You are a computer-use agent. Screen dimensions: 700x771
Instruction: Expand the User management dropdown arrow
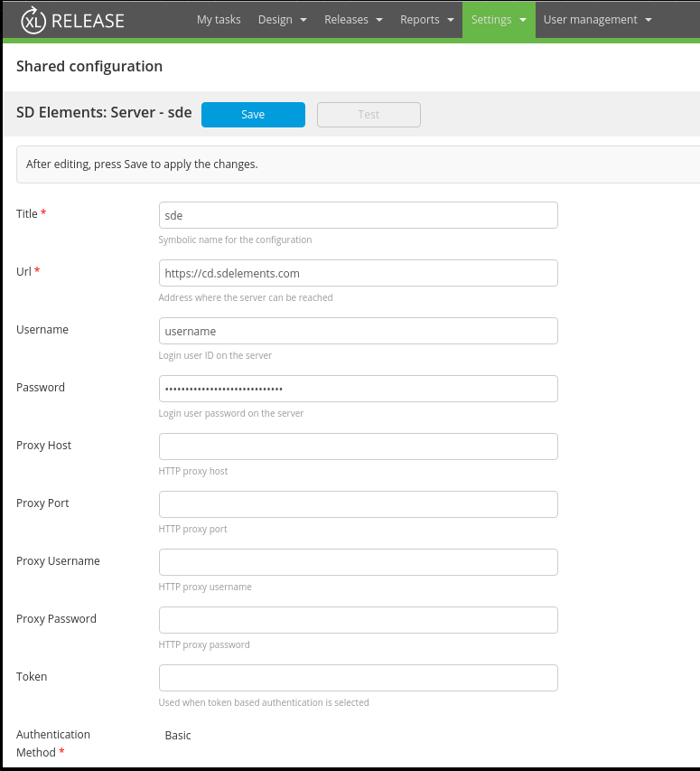click(649, 20)
